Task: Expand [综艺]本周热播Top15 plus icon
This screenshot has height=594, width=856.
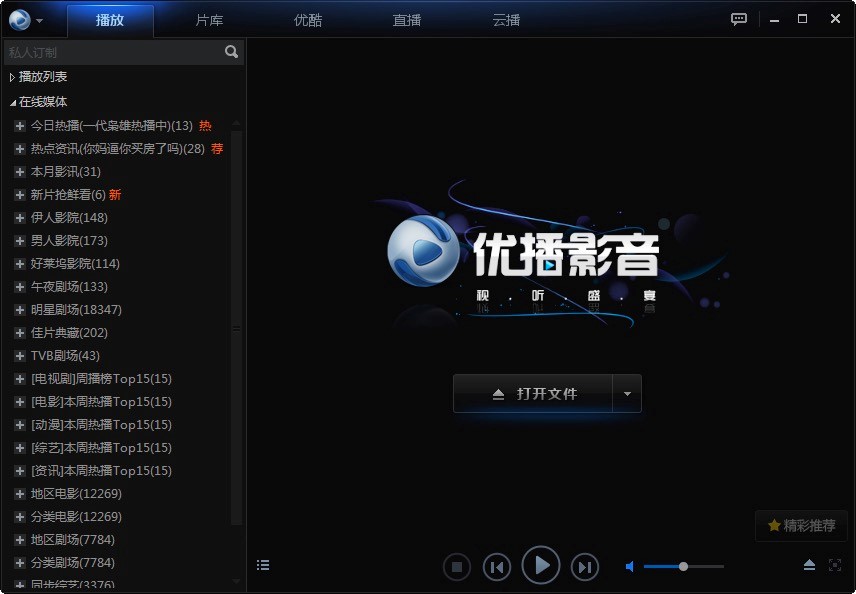Action: 20,448
